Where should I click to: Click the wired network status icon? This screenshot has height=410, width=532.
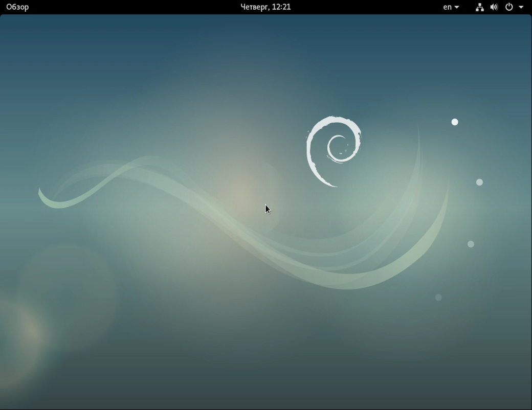pyautogui.click(x=479, y=7)
